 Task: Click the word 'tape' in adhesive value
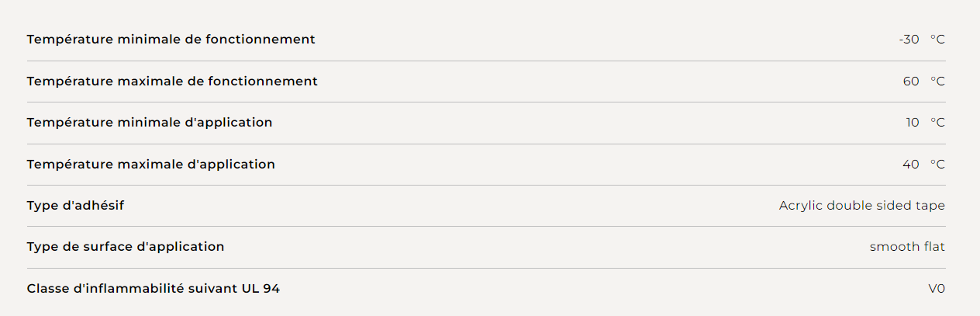931,206
